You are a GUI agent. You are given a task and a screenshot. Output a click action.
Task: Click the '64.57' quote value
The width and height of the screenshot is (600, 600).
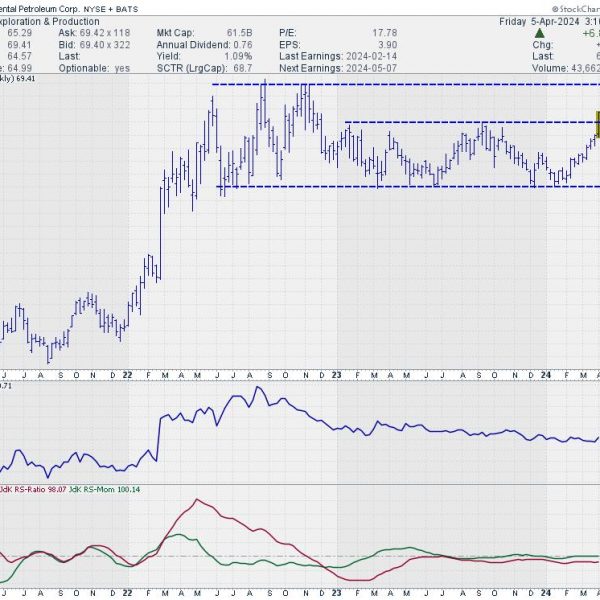click(20, 56)
